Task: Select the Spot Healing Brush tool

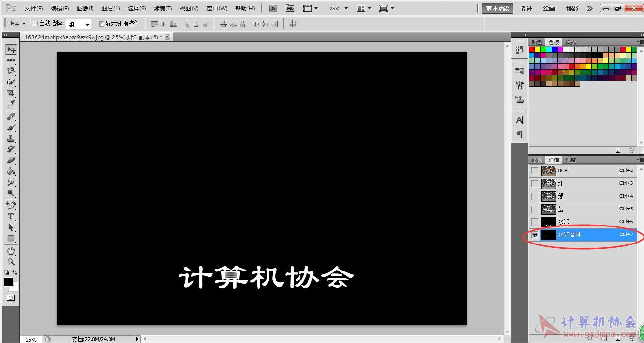Action: (x=10, y=117)
